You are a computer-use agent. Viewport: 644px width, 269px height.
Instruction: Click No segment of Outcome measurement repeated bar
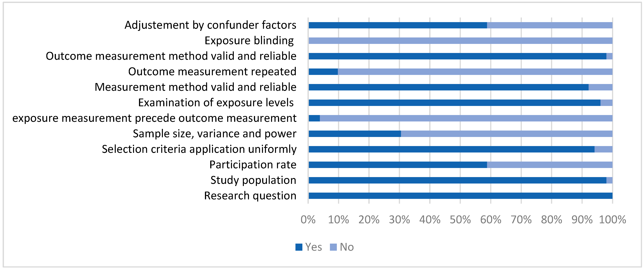pyautogui.click(x=475, y=72)
